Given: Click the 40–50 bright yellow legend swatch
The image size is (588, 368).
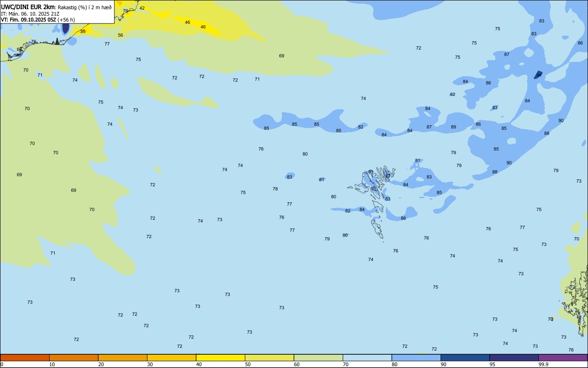Looking at the screenshot, I should coord(220,357).
